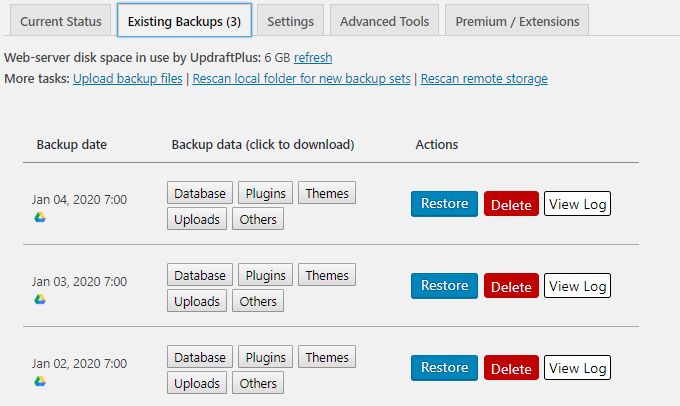Screen dimensions: 680x406
Task: Download Uploads from Jan 04 backup
Action: coord(197,219)
